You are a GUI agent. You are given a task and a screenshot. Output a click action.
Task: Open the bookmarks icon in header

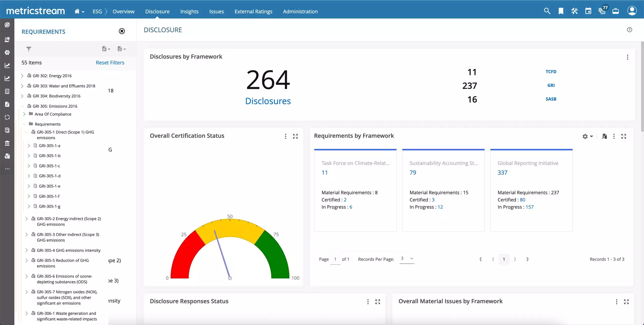561,11
